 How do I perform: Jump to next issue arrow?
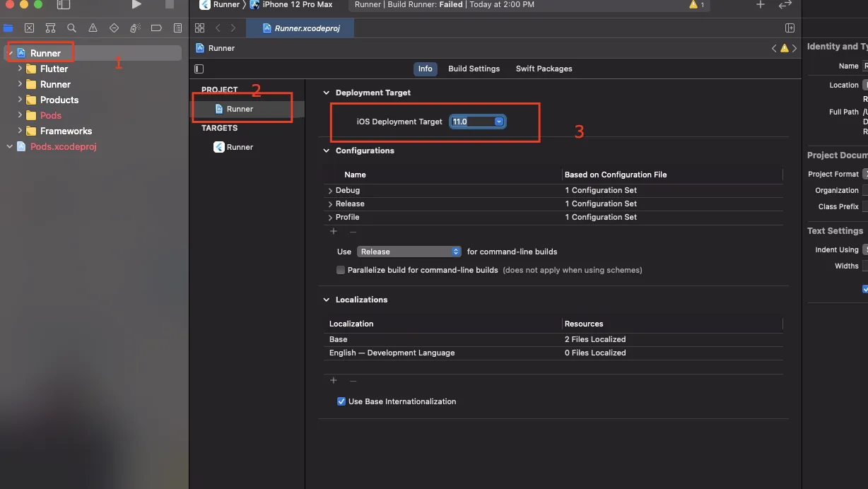(795, 48)
